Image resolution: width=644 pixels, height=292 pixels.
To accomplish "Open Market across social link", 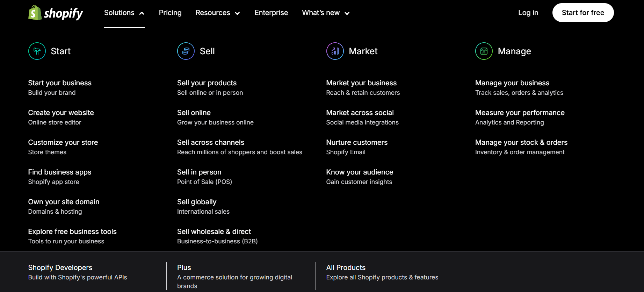I will click(360, 113).
